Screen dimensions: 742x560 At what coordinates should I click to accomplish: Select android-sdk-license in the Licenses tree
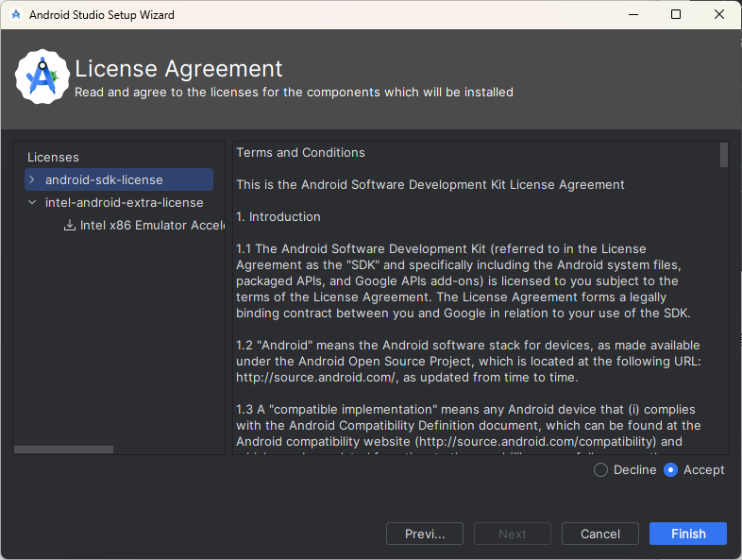click(x=119, y=179)
